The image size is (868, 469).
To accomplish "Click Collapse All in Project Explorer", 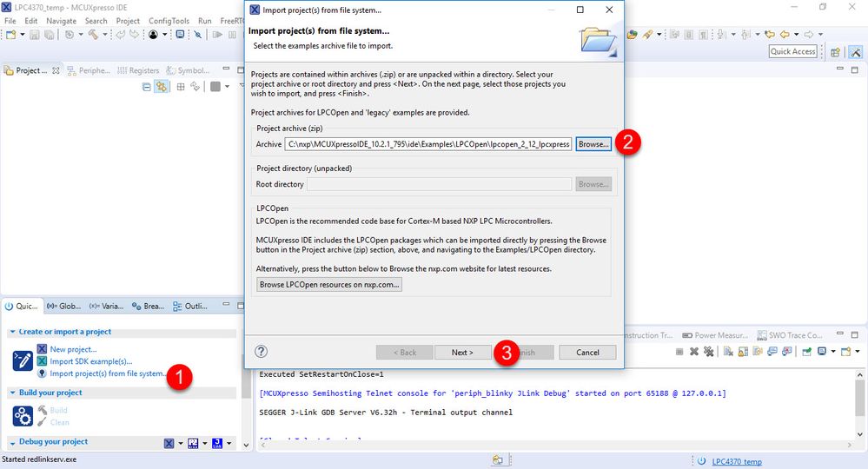I will (146, 87).
